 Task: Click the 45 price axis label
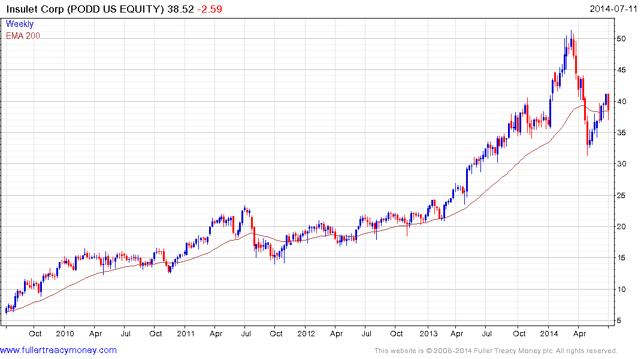click(621, 70)
